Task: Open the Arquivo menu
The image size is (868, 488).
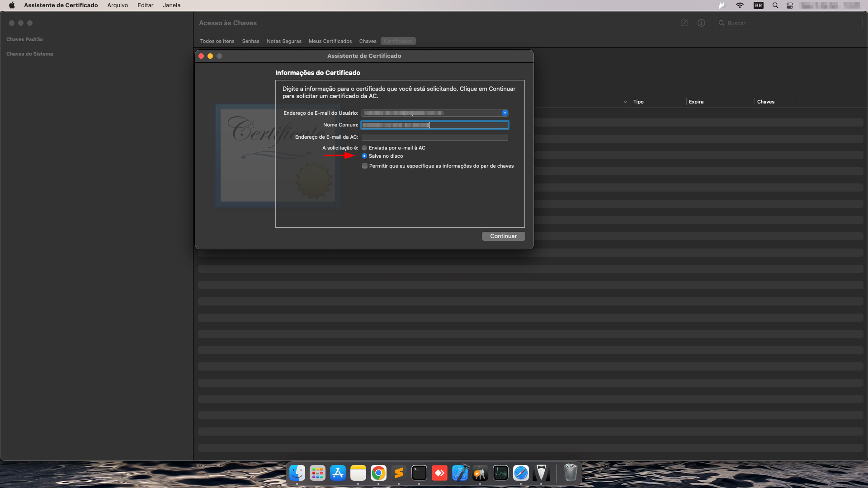Action: coord(118,5)
